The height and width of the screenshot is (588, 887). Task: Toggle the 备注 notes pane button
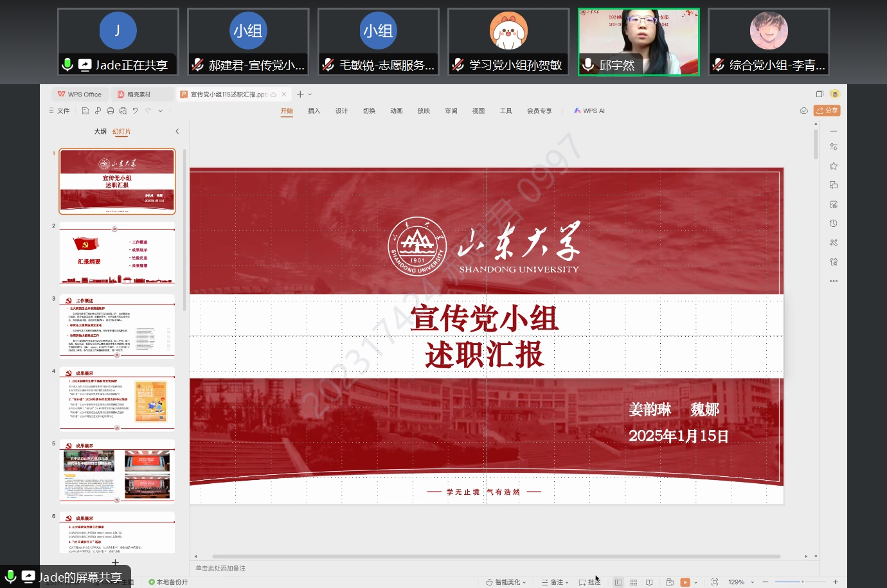tap(553, 582)
